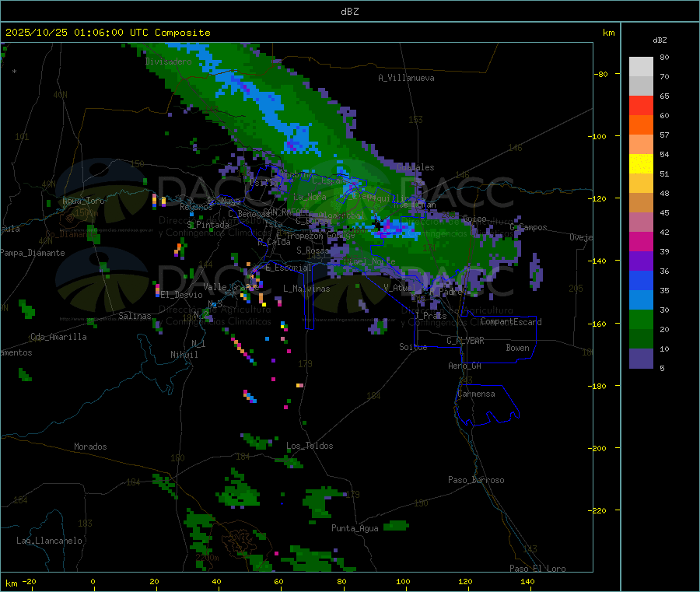Select the Cda_Amarilla label
This screenshot has height=592, width=700.
click(58, 337)
